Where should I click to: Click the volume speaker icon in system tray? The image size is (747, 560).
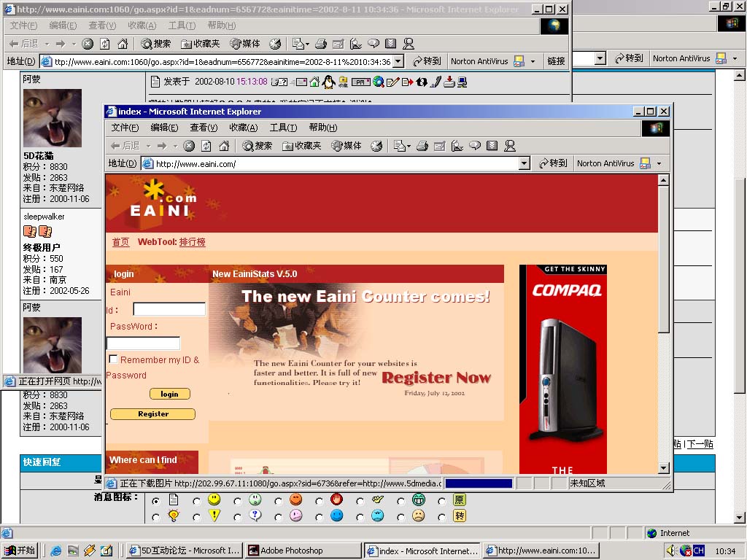(671, 551)
